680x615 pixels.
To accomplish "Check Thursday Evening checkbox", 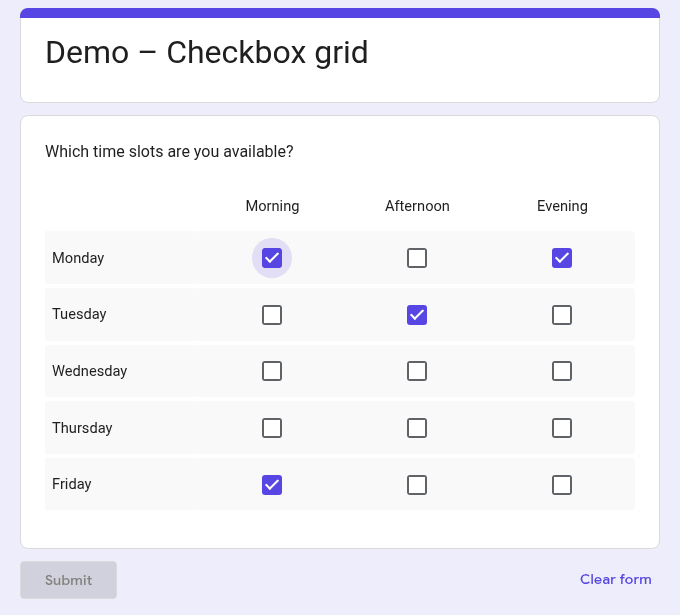I will 562,428.
